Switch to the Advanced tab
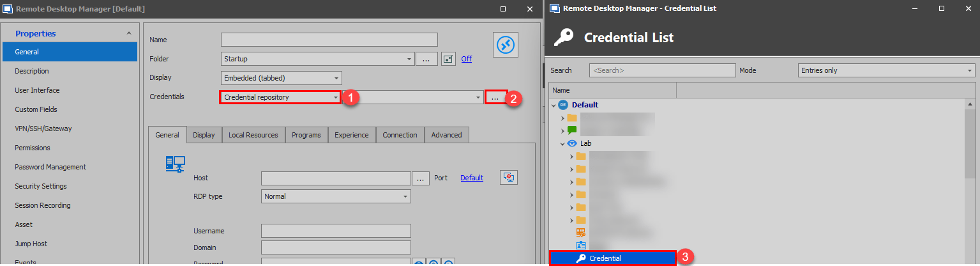This screenshot has width=980, height=266. click(x=447, y=135)
